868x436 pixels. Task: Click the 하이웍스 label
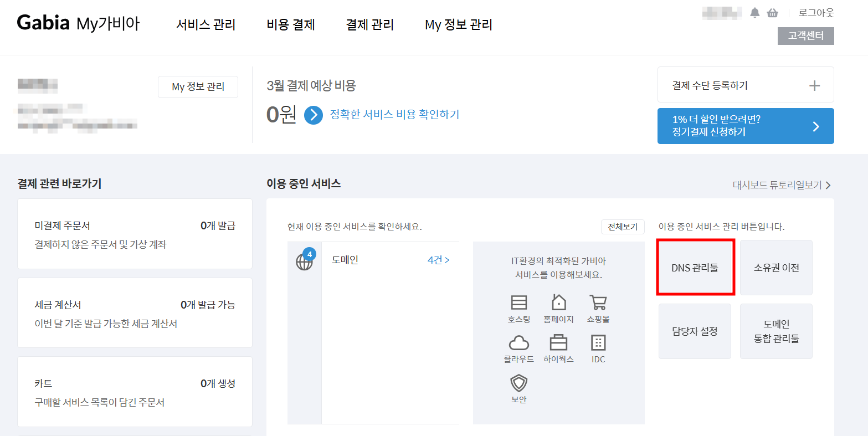(558, 359)
